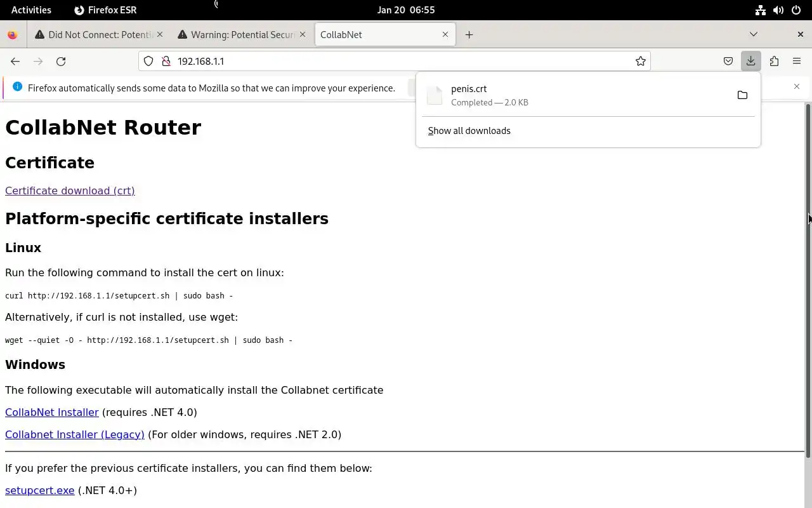This screenshot has width=812, height=508.
Task: Open the CollabNet Installer link
Action: click(52, 412)
